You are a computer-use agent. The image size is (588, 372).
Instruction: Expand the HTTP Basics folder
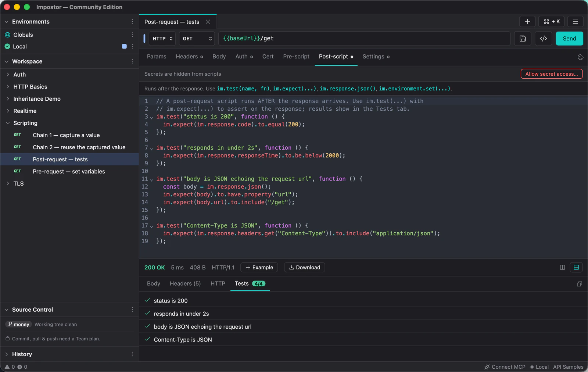point(8,86)
